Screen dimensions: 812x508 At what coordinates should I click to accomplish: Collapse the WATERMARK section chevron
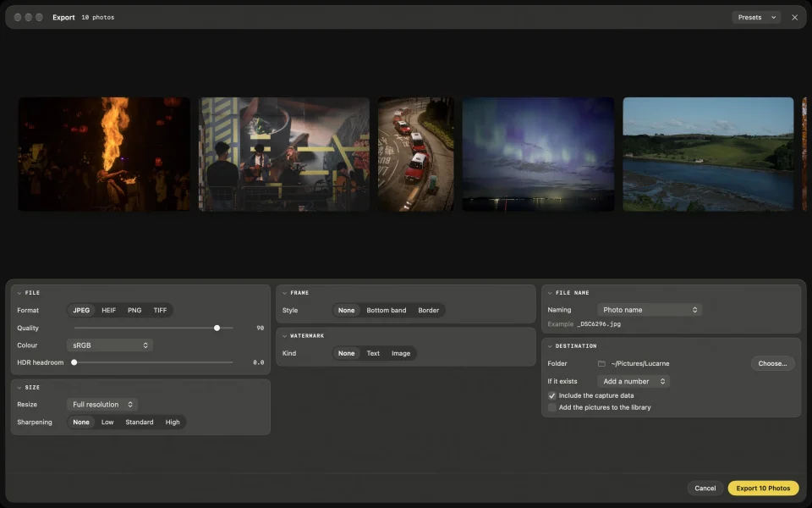[285, 336]
